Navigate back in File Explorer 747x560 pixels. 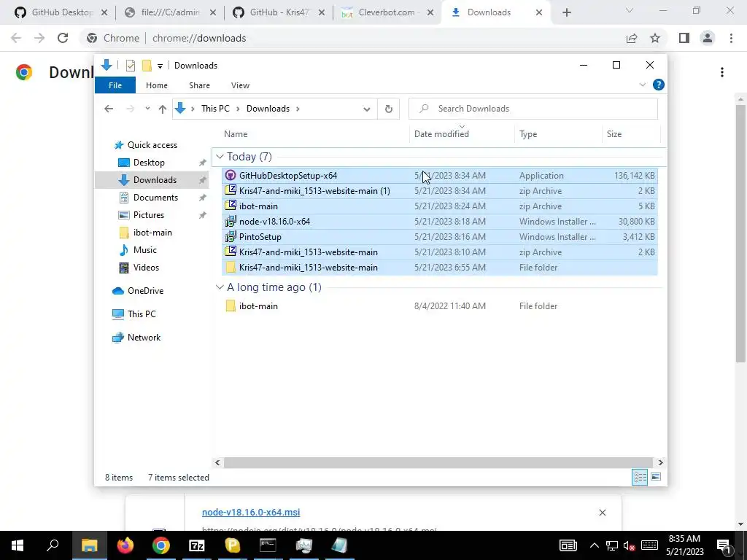(x=109, y=109)
